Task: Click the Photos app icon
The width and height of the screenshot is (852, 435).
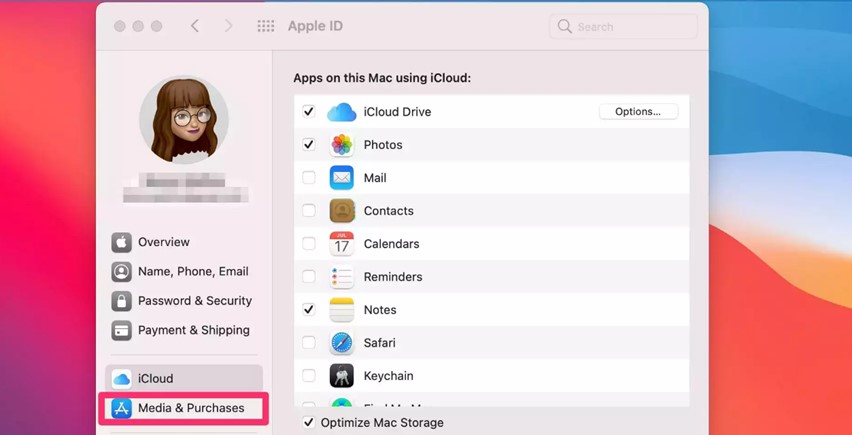Action: coord(342,145)
